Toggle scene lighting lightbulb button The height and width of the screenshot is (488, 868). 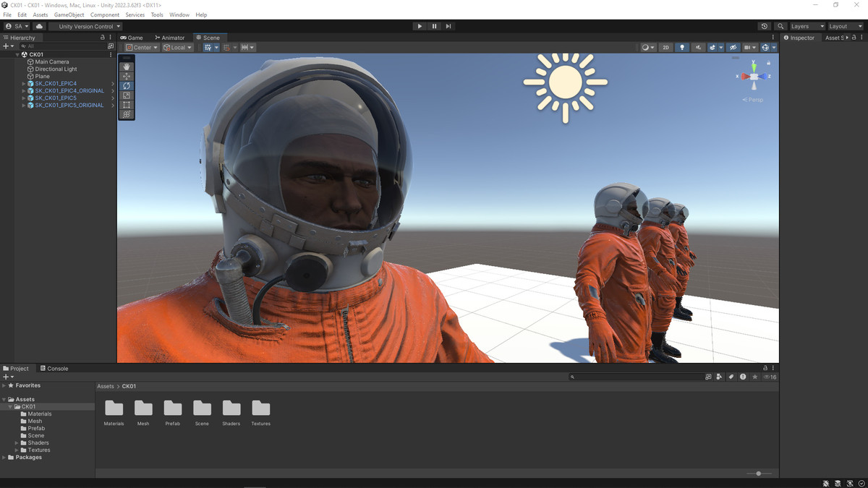[681, 48]
